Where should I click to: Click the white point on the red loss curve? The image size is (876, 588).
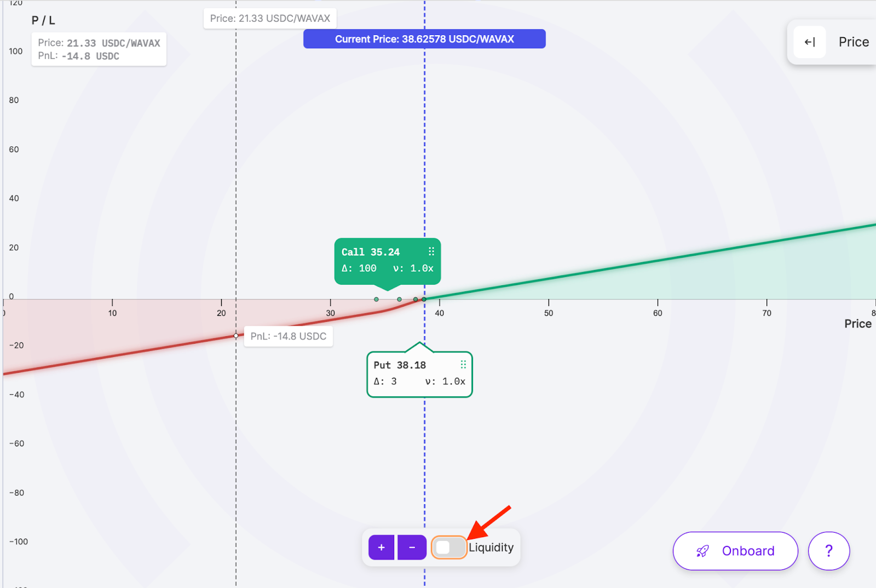pyautogui.click(x=236, y=336)
